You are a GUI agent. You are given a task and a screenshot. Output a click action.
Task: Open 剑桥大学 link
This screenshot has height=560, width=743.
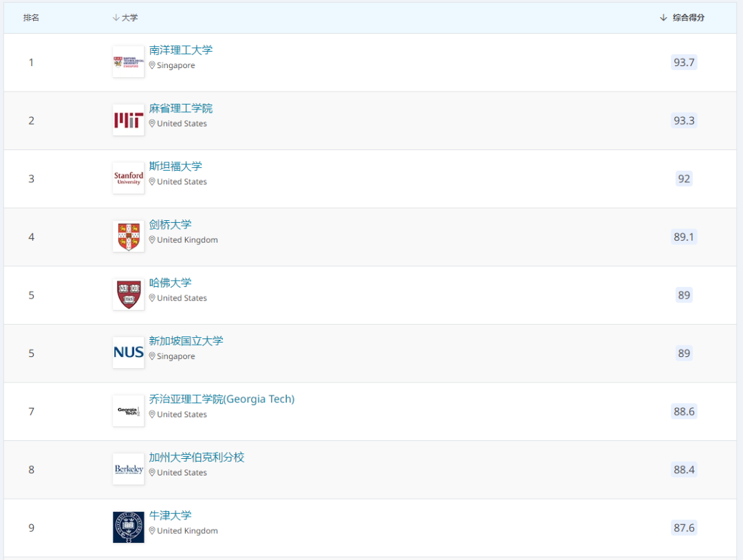pyautogui.click(x=170, y=224)
